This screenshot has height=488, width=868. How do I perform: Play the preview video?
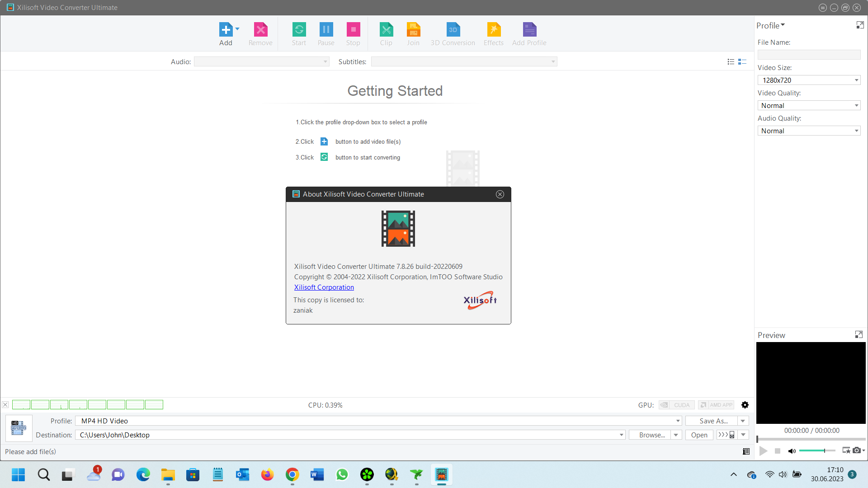pyautogui.click(x=763, y=450)
